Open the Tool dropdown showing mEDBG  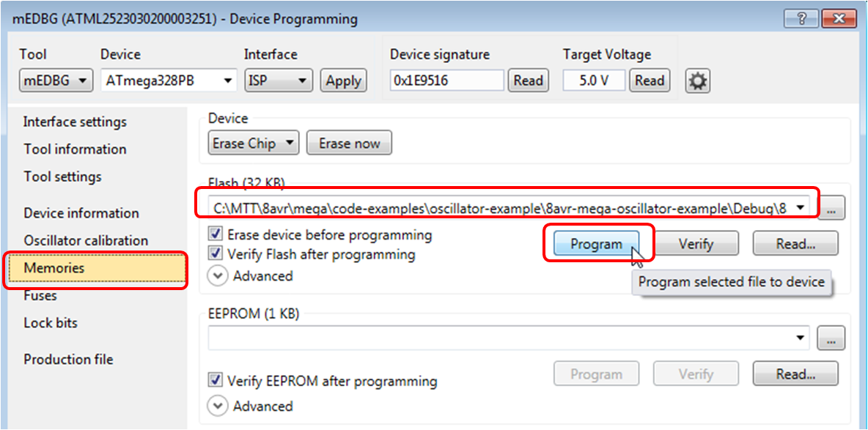56,81
